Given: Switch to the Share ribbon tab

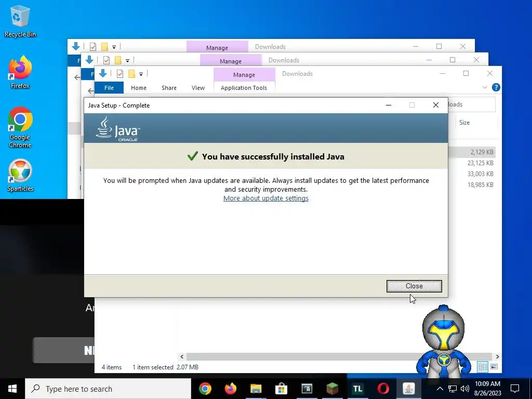Looking at the screenshot, I should [x=169, y=87].
